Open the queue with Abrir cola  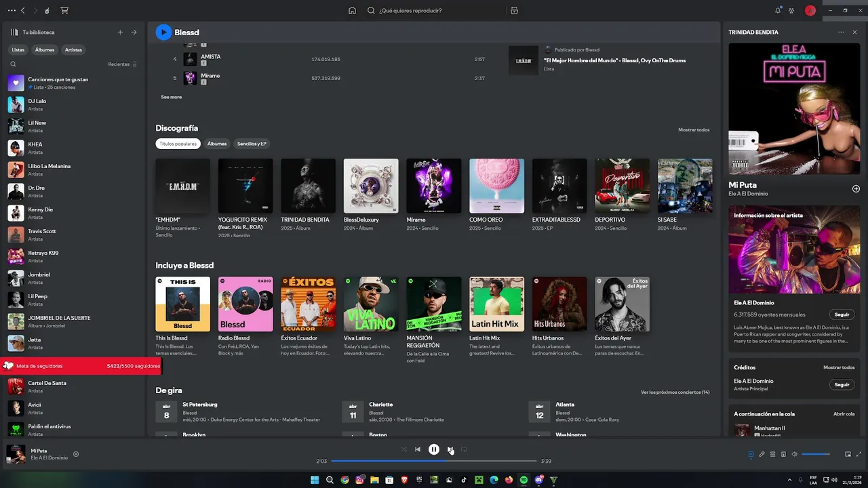tap(844, 413)
